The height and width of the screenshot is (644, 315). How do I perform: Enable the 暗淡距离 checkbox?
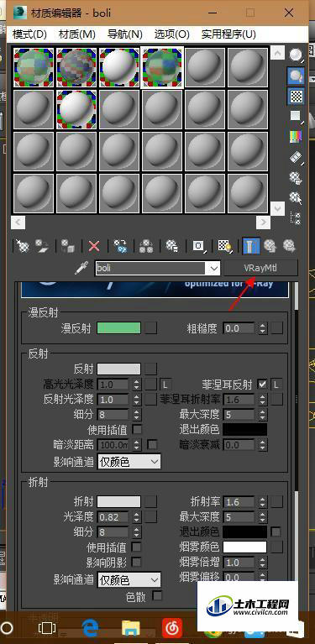[x=152, y=444]
